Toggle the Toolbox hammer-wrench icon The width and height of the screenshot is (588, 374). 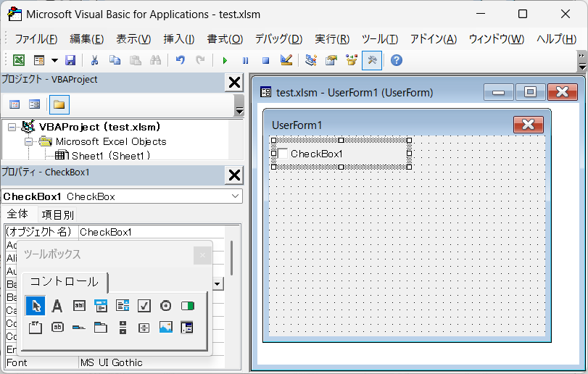(x=372, y=60)
